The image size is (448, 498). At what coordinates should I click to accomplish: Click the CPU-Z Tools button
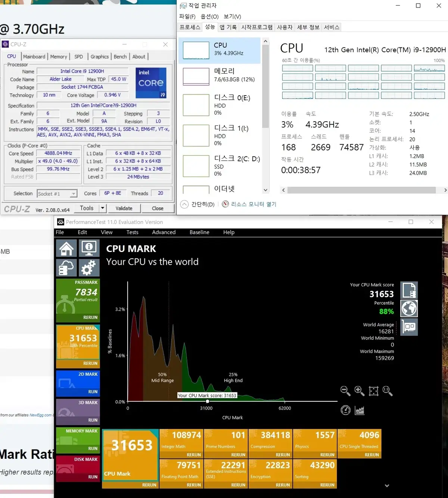coord(87,208)
